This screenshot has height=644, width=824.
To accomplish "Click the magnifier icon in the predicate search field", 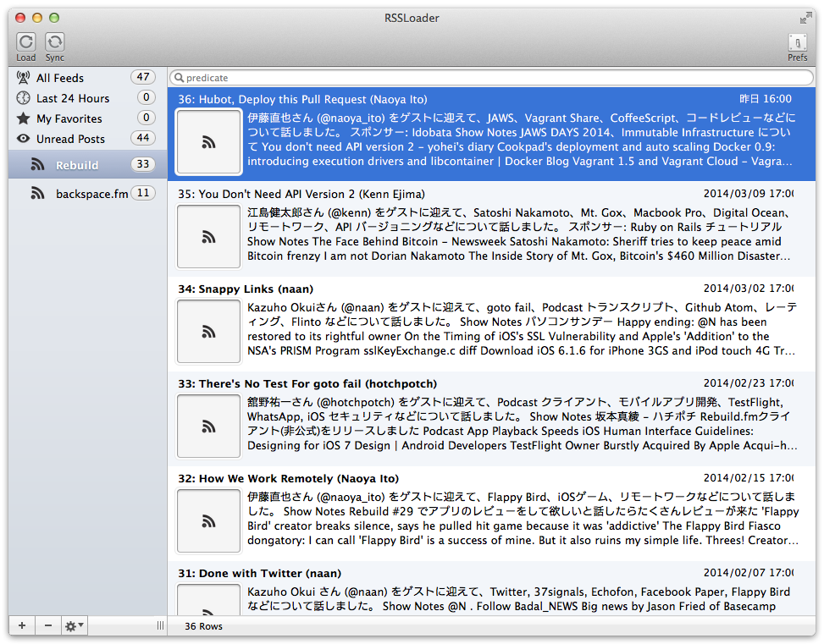I will [x=180, y=78].
